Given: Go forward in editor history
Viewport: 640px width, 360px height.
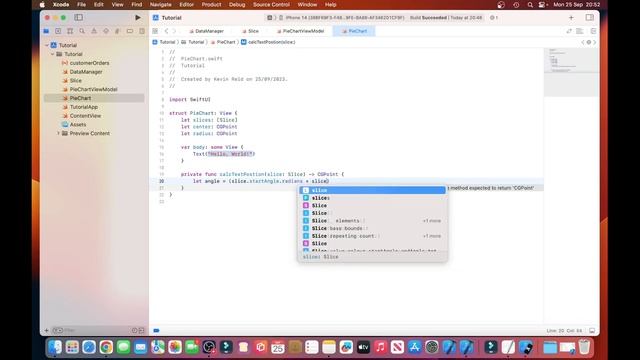Looking at the screenshot, I should tap(174, 31).
